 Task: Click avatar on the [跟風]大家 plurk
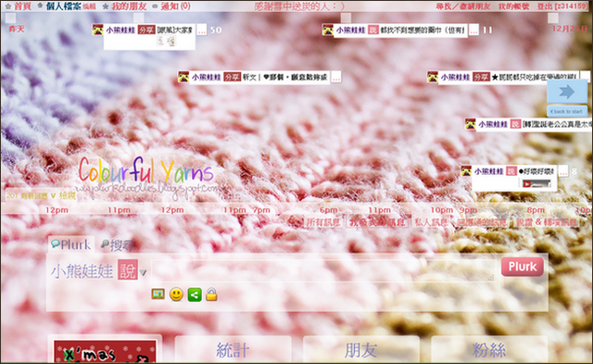click(98, 30)
